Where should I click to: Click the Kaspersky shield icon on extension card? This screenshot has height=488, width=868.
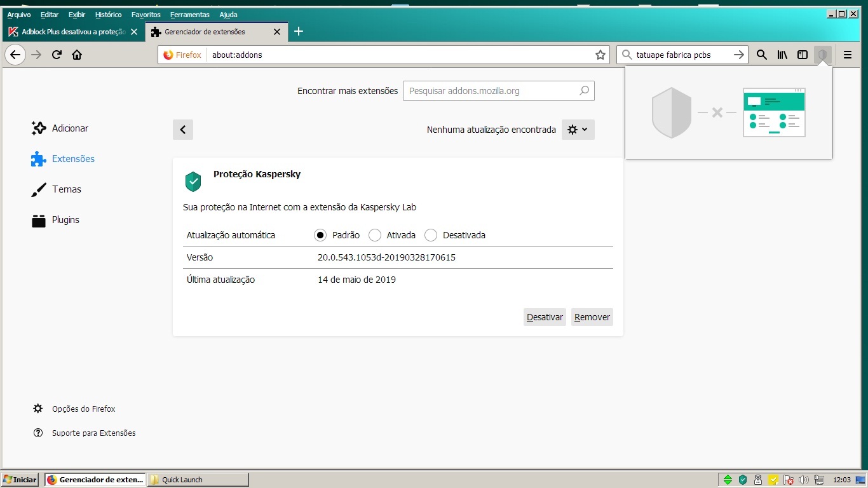(x=193, y=181)
